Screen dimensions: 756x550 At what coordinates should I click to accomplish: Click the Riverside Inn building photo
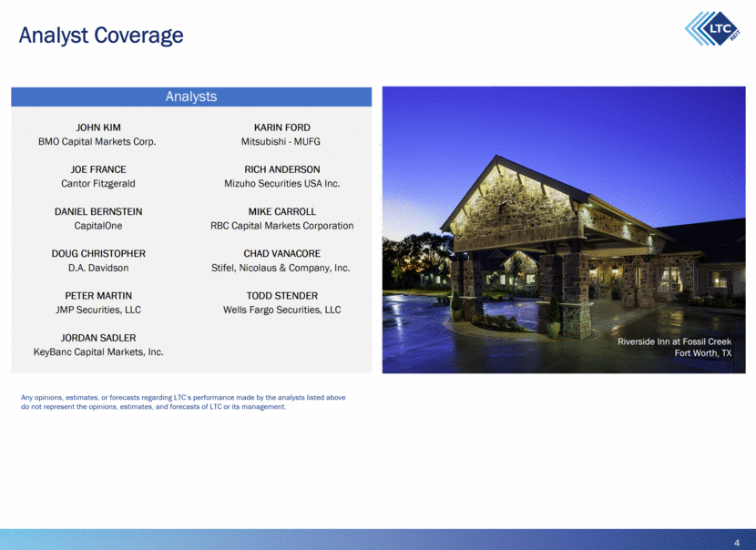pos(564,230)
